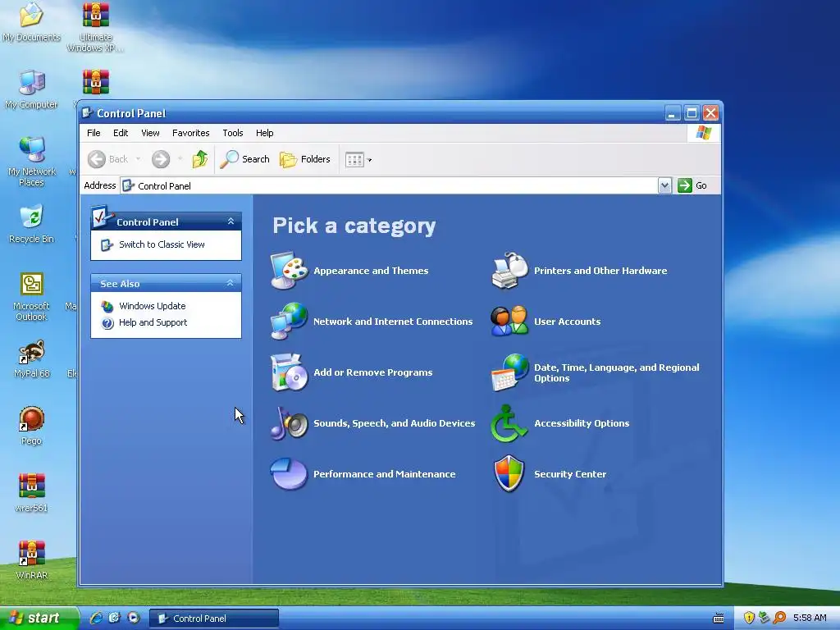This screenshot has height=630, width=840.
Task: Open the User Accounts people icon
Action: coord(509,322)
